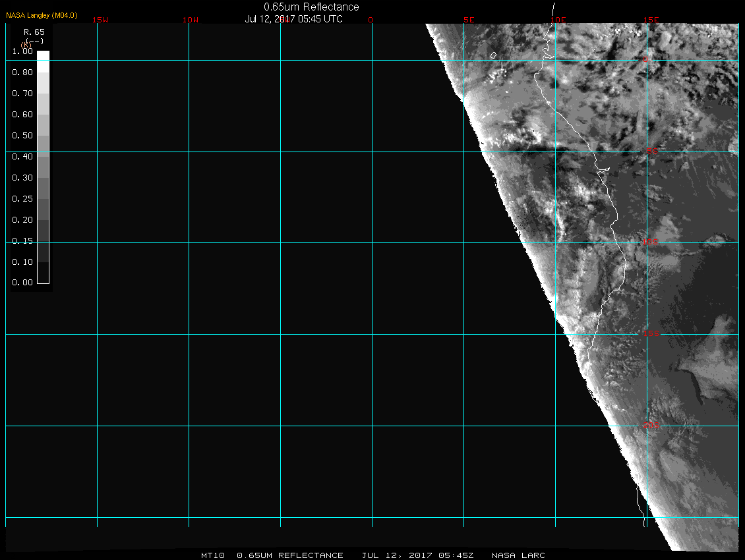Click the R.65 colorbar heading

tap(33, 32)
